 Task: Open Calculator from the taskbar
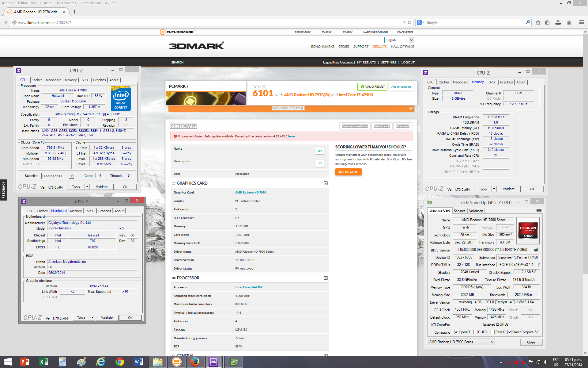tap(62, 362)
